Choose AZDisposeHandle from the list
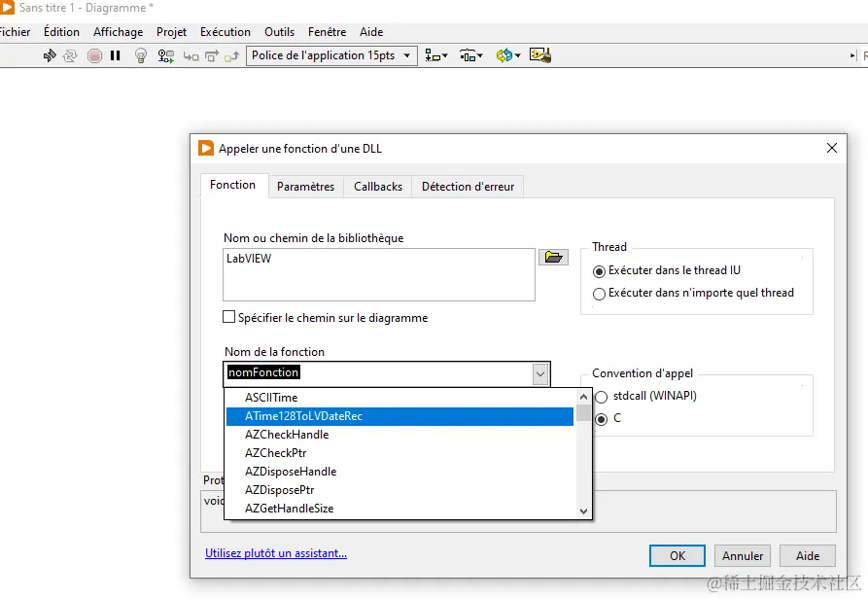This screenshot has width=868, height=599. (399, 472)
